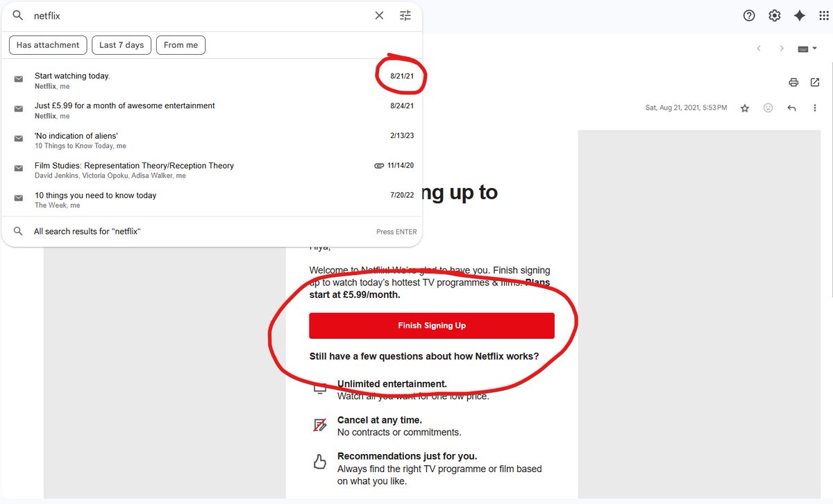This screenshot has width=833, height=504.
Task: Toggle the From me filter chip
Action: coord(180,45)
